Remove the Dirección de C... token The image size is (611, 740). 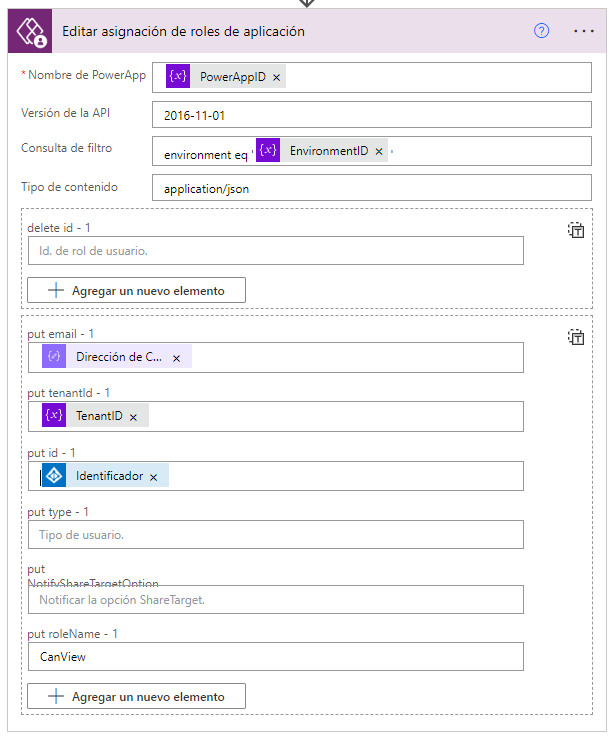[x=176, y=359]
